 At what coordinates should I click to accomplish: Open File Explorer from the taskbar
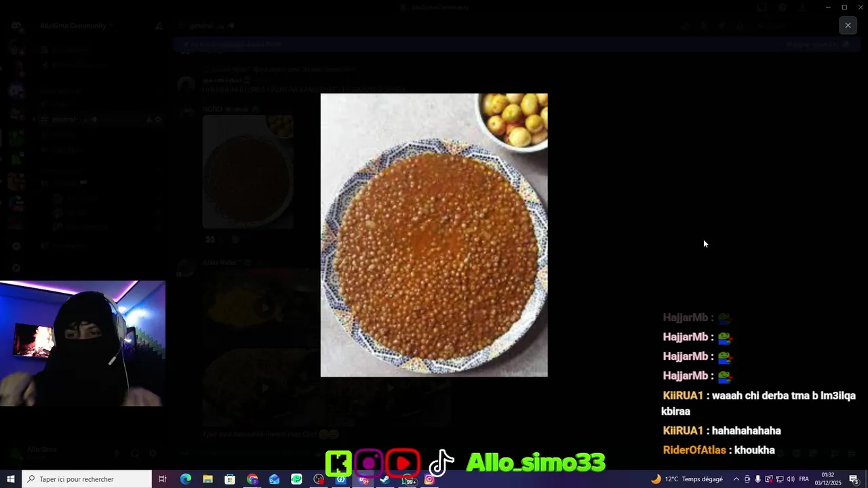[208, 479]
